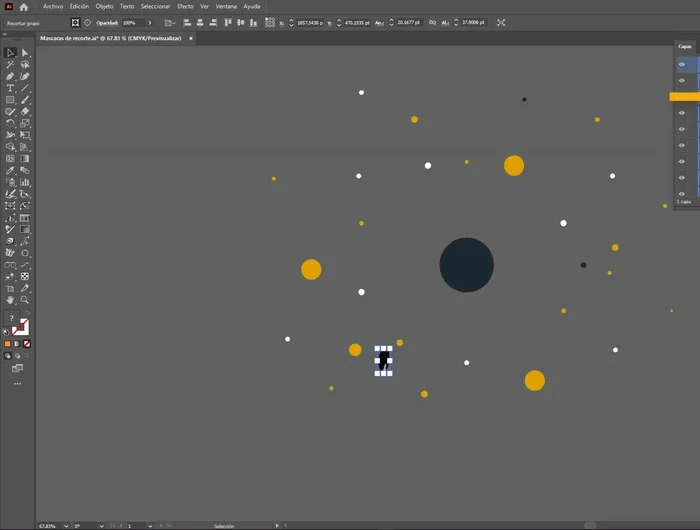Open the align-to options dropdown in control bar
This screenshot has height=530, width=700.
click(174, 22)
